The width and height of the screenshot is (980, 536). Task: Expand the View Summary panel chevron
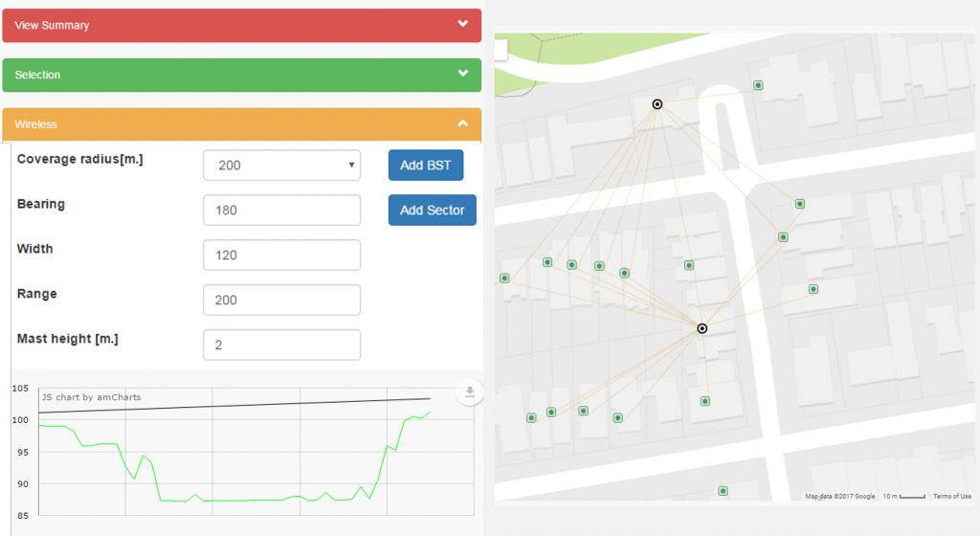click(x=463, y=24)
